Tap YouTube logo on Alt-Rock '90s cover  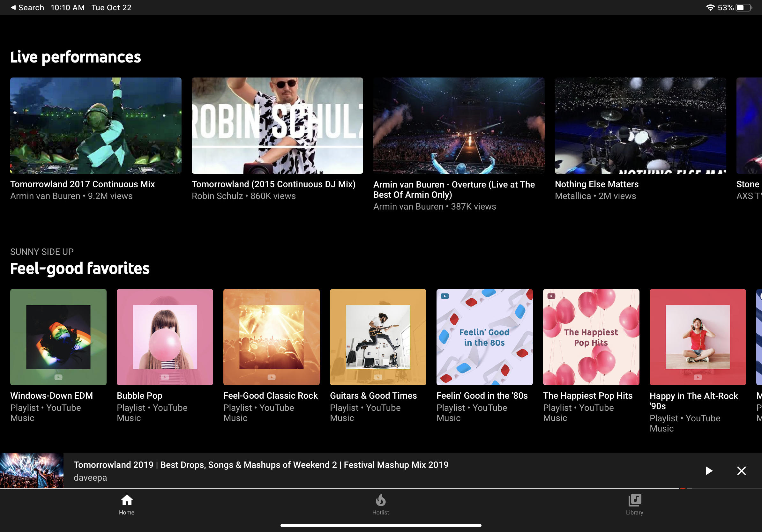698,377
